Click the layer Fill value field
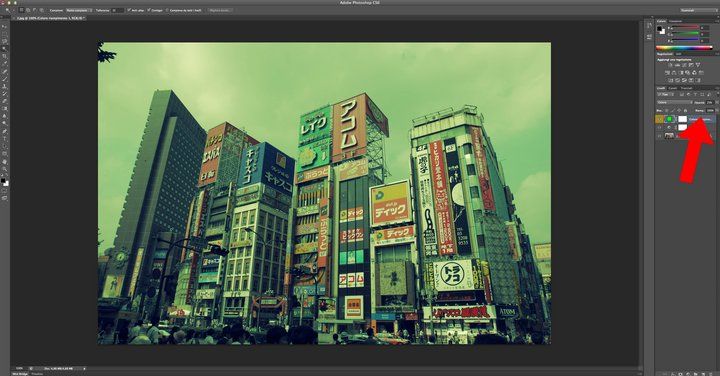 (709, 110)
